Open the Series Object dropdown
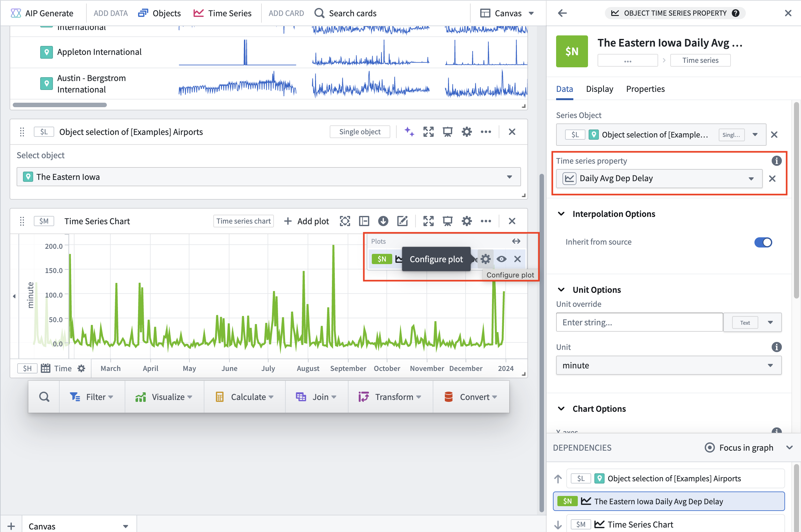 pyautogui.click(x=661, y=135)
